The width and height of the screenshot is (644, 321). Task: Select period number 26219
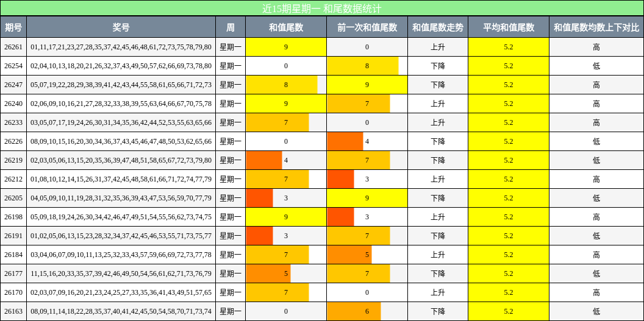[x=13, y=160]
